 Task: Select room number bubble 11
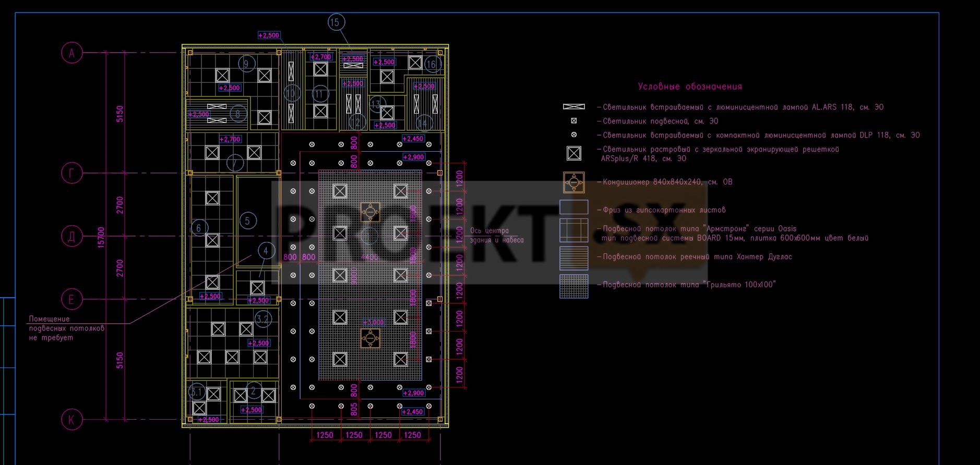(320, 94)
